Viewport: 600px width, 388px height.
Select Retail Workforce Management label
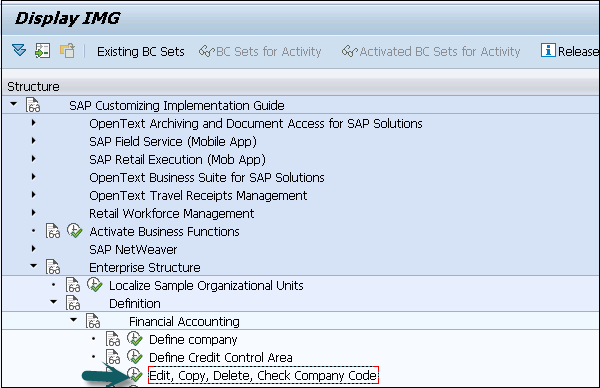[x=171, y=214]
